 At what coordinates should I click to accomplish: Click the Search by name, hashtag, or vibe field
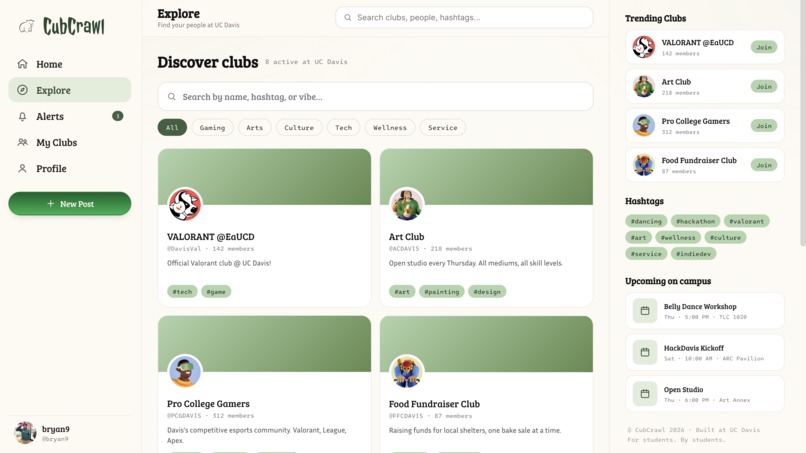click(x=375, y=97)
